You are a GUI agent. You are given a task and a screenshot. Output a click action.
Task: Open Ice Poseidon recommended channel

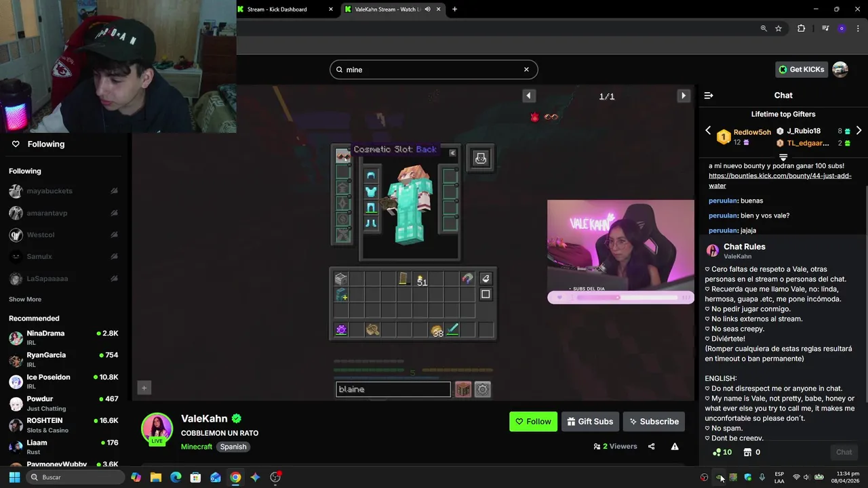click(64, 381)
